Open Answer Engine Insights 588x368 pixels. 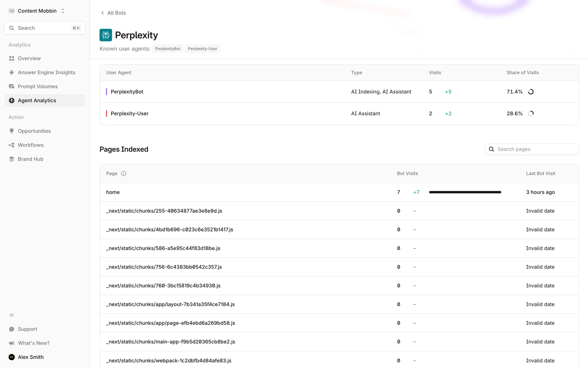[46, 72]
